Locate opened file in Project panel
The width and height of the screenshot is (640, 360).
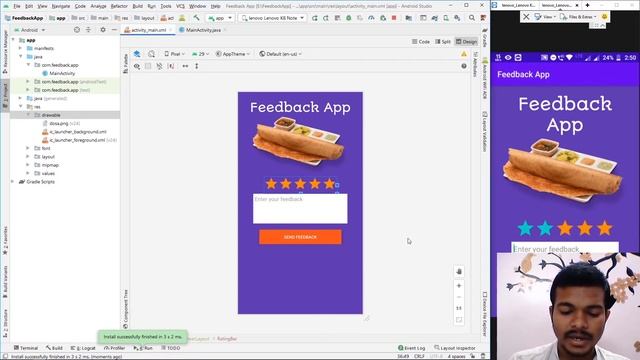[77, 30]
